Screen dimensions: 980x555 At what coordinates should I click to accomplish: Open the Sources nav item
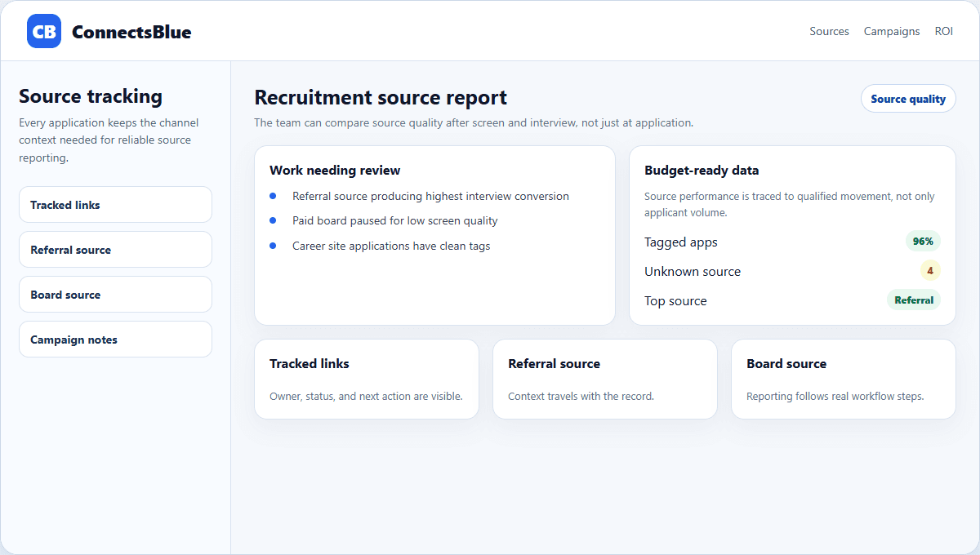829,31
